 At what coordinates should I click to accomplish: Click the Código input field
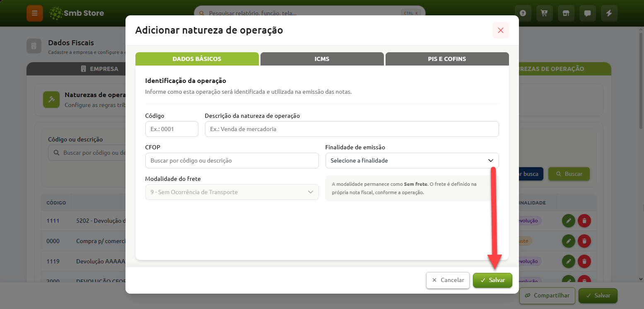(x=172, y=129)
